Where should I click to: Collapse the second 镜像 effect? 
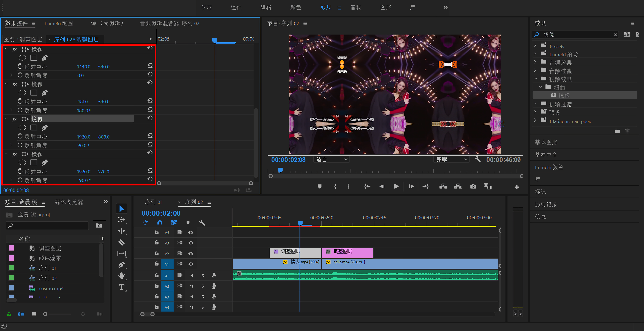6,84
